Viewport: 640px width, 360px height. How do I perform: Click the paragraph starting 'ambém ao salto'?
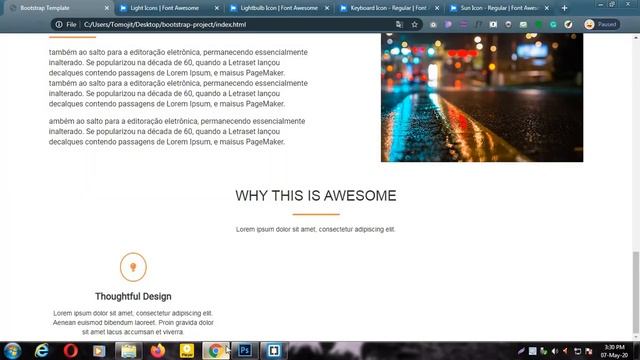(177, 131)
